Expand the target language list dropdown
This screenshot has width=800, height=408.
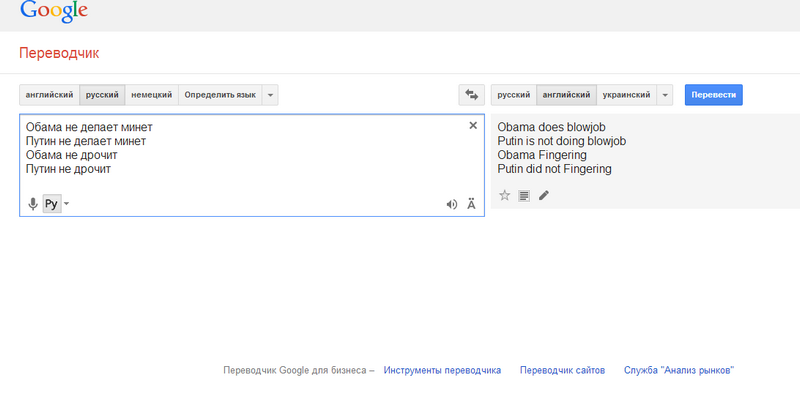point(665,95)
